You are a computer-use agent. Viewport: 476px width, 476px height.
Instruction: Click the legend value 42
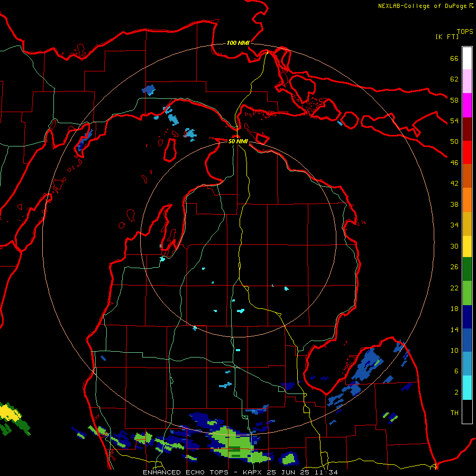pyautogui.click(x=454, y=184)
